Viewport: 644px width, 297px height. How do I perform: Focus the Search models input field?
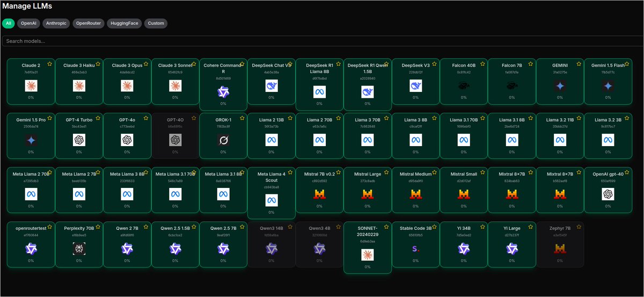(322, 41)
